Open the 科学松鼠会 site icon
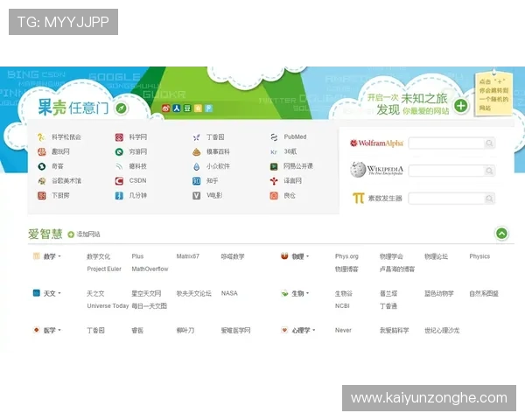 41,136
